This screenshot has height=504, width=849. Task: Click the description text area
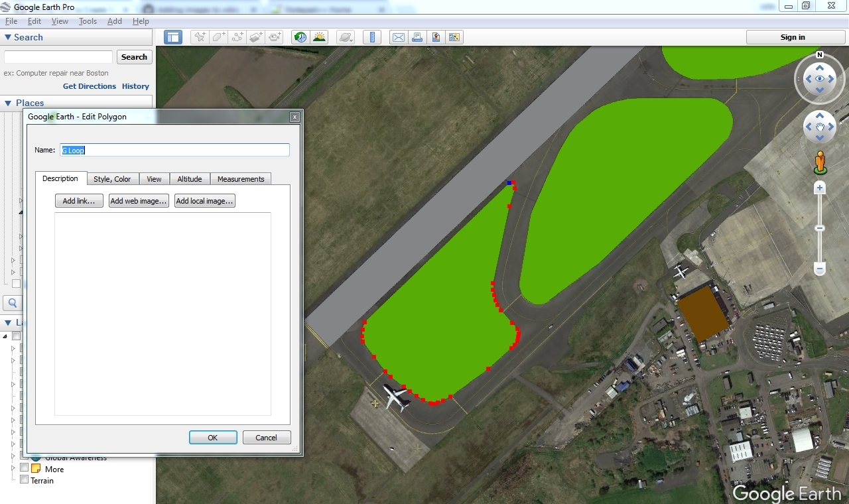[163, 314]
